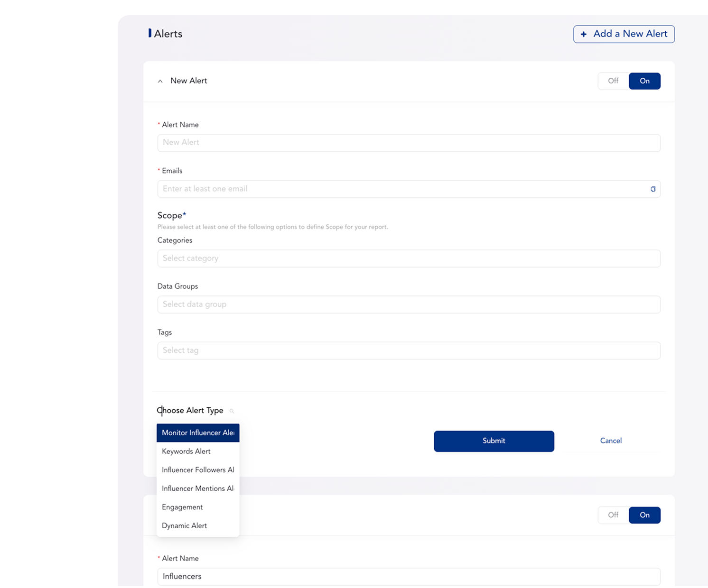Image resolution: width=708 pixels, height=588 pixels.
Task: Collapse the New Alert section chevron
Action: click(x=160, y=81)
